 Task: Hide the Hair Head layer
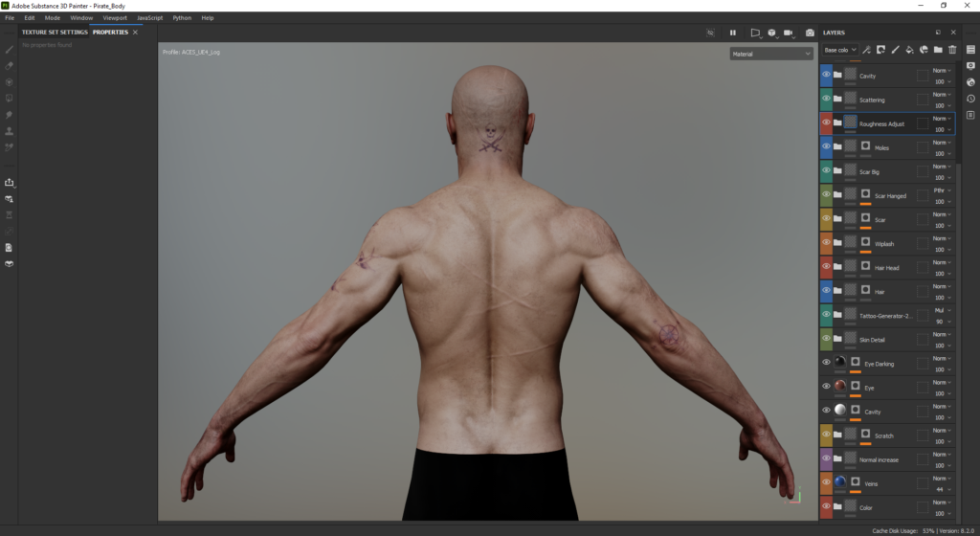pos(826,266)
